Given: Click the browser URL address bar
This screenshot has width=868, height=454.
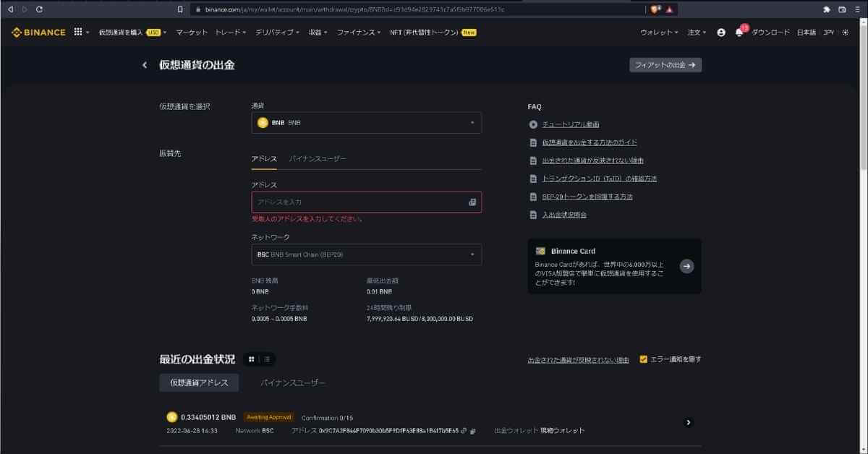Looking at the screenshot, I should coord(416,9).
